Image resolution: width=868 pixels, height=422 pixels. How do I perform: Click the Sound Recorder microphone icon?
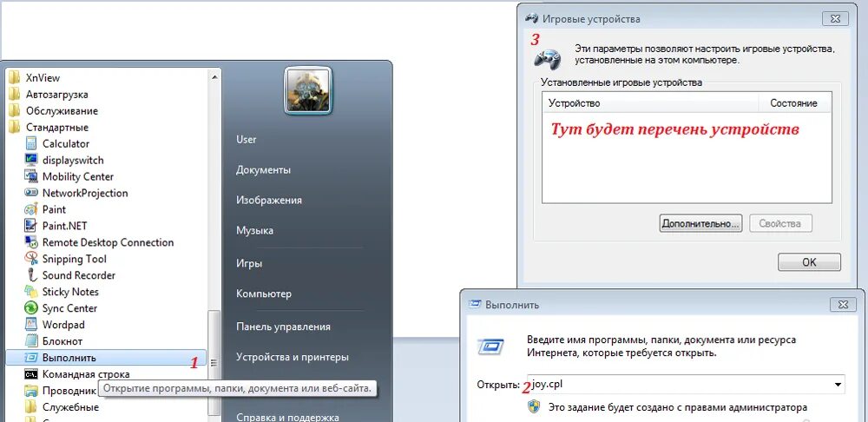click(x=31, y=275)
